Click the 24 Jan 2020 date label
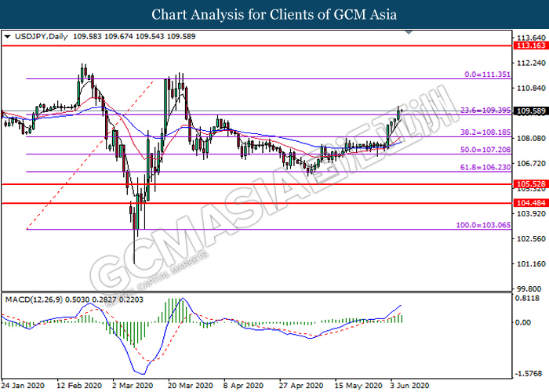Viewport: 549px width, 392px height. pos(24,386)
